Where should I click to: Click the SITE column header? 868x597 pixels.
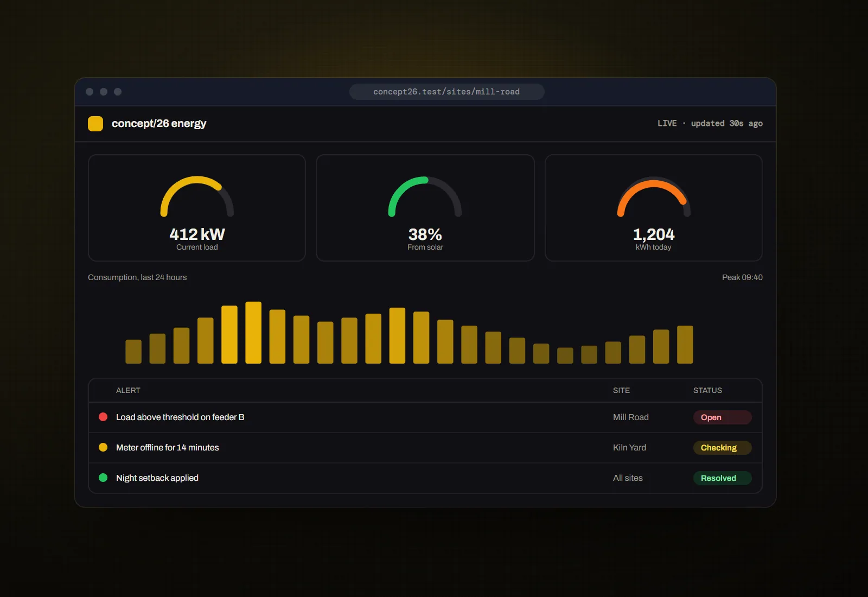[621, 390]
